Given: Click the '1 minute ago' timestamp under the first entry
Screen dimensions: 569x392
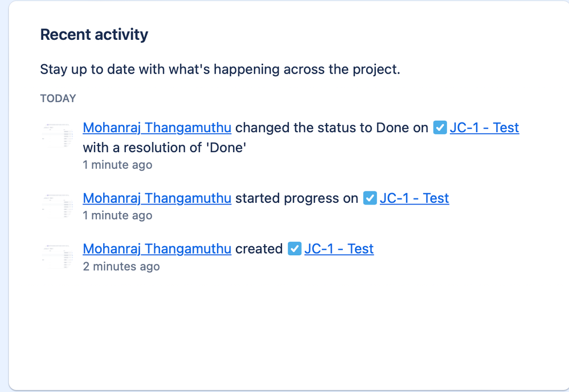Looking at the screenshot, I should click(x=117, y=165).
